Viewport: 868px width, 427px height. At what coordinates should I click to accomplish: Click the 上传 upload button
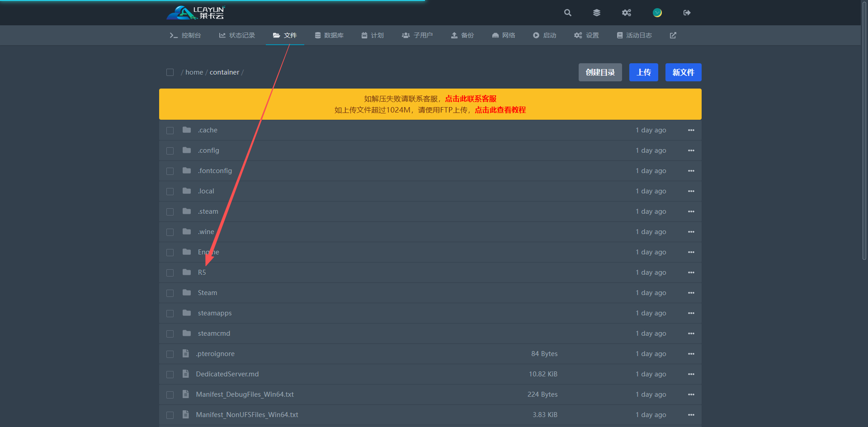tap(643, 72)
